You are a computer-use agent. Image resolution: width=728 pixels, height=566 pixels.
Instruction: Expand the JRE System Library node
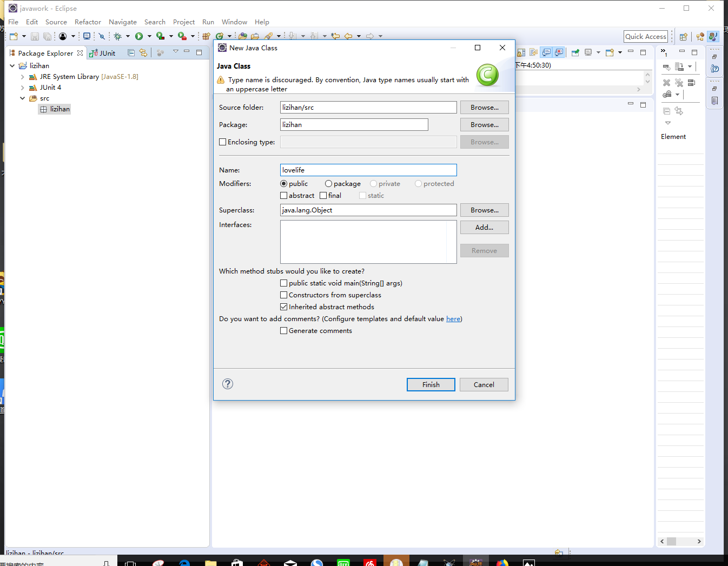(x=23, y=77)
